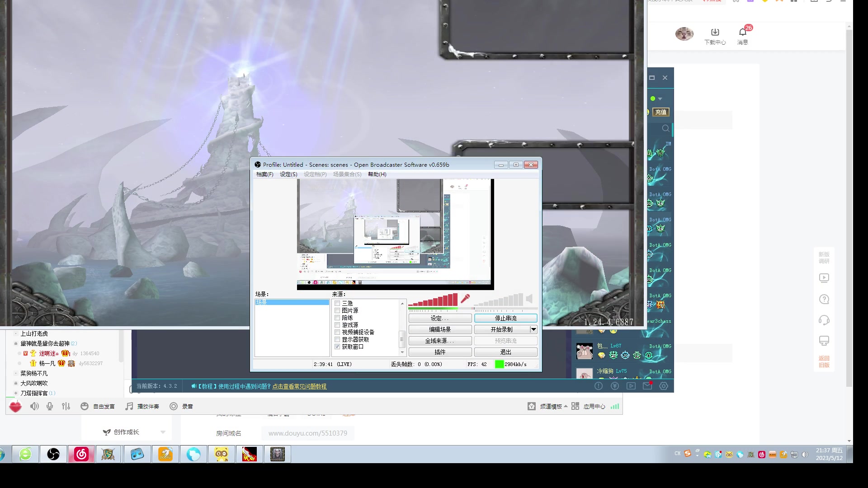Click the headset customer service sidebar icon

(x=824, y=320)
